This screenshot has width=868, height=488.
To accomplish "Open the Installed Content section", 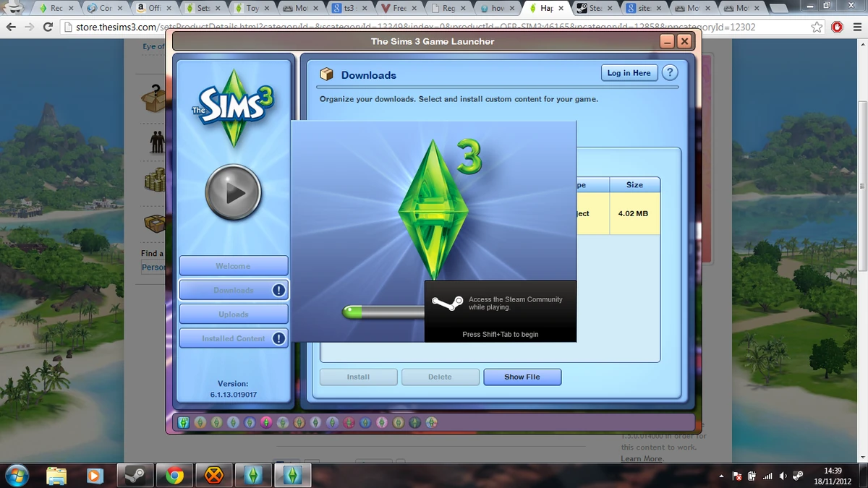I will (233, 338).
